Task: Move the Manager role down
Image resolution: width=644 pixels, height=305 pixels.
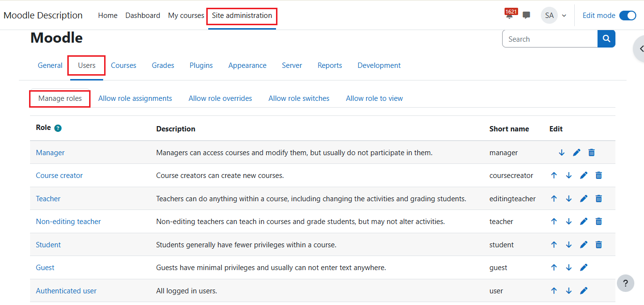Action: tap(562, 153)
